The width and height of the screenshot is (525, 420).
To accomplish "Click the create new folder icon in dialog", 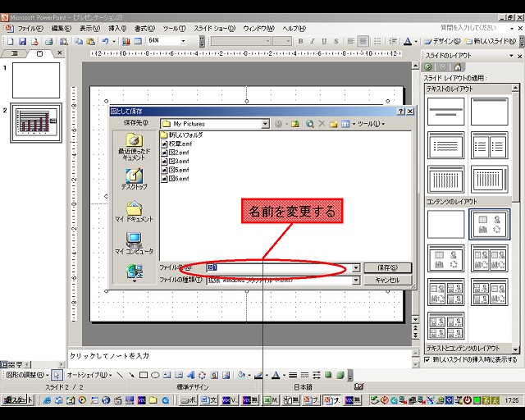I will (333, 124).
